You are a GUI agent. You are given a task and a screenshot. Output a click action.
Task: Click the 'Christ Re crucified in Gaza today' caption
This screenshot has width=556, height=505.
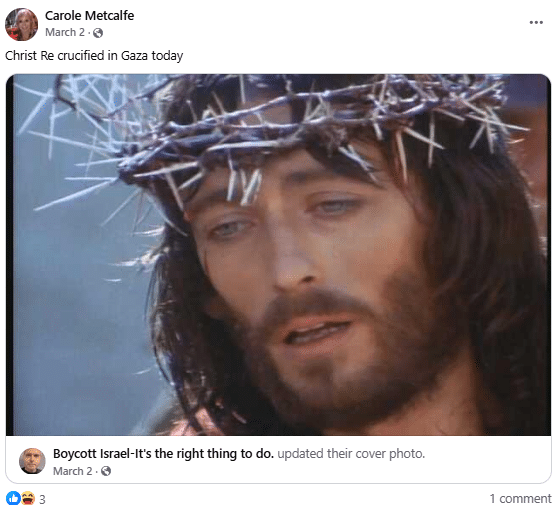pos(94,56)
